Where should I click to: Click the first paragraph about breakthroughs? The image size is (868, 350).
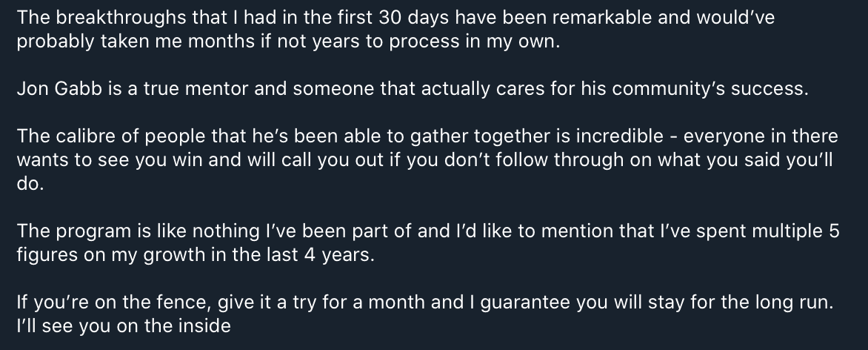click(395, 30)
